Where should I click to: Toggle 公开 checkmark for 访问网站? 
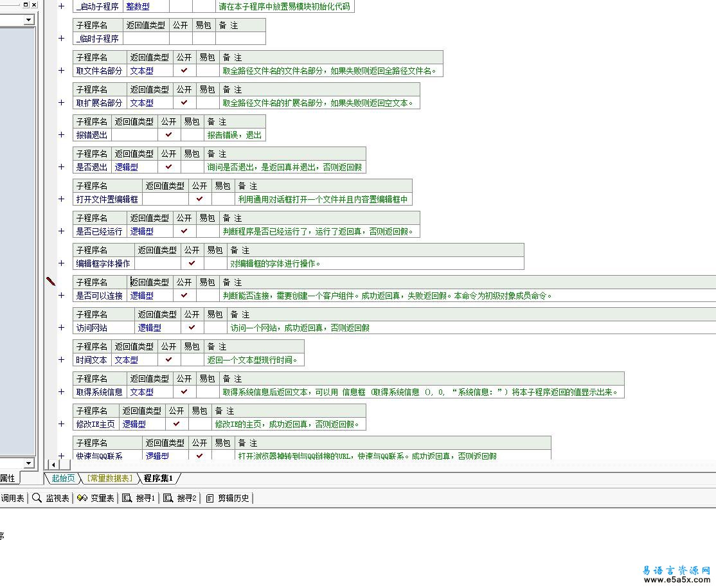point(192,328)
